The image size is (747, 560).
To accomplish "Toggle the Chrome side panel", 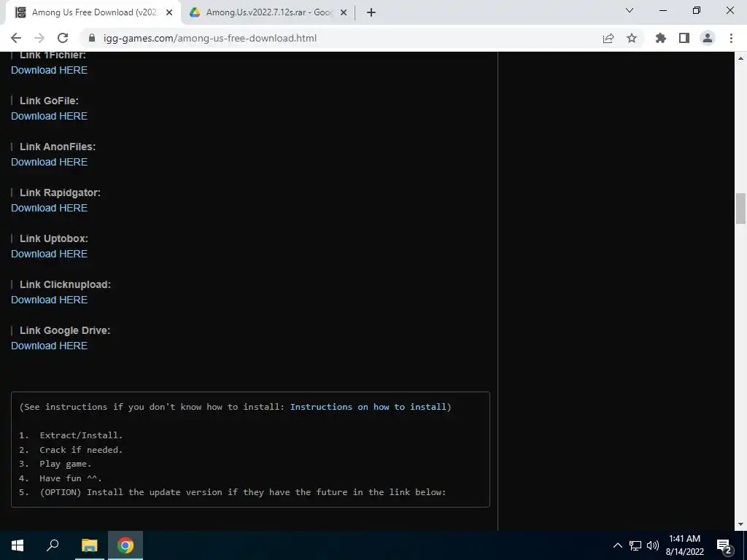I will tap(684, 38).
